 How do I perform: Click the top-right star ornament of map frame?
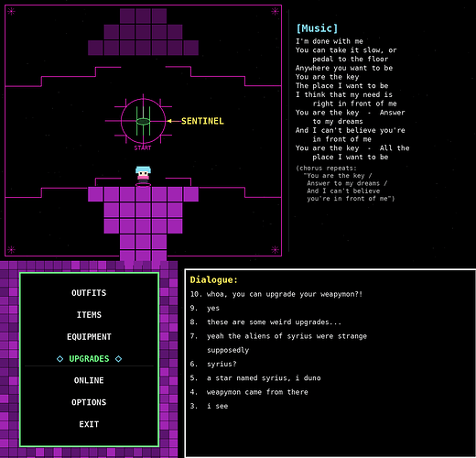tap(275, 12)
